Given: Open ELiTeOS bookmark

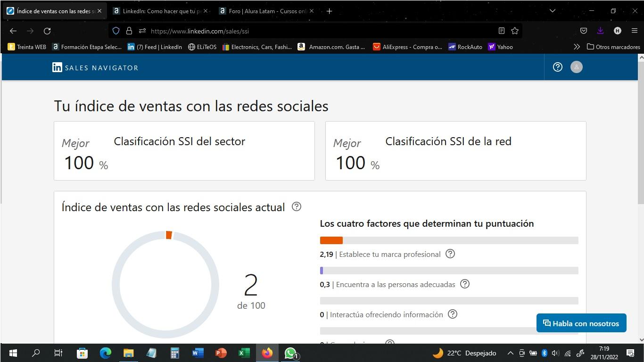Looking at the screenshot, I should coord(202,47).
